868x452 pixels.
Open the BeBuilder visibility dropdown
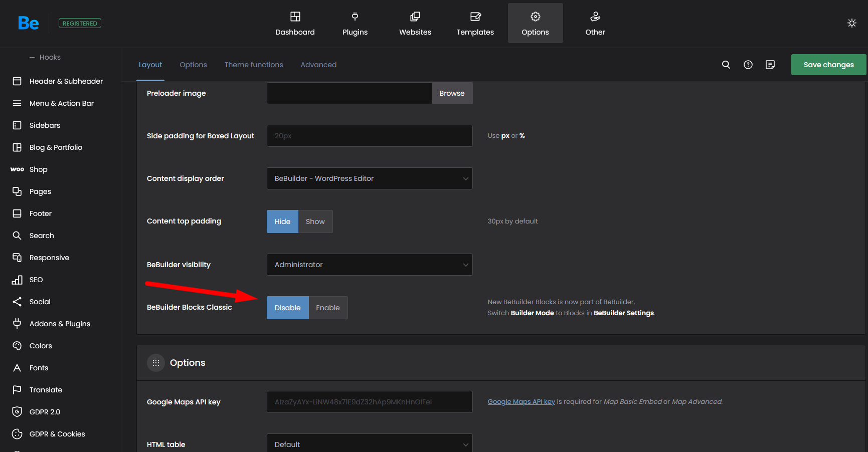click(370, 265)
